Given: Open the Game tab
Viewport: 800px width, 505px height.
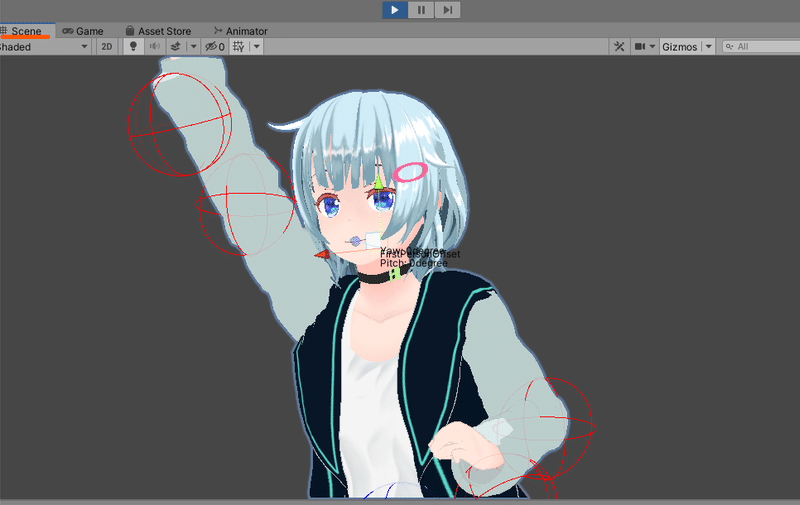Looking at the screenshot, I should [x=83, y=31].
